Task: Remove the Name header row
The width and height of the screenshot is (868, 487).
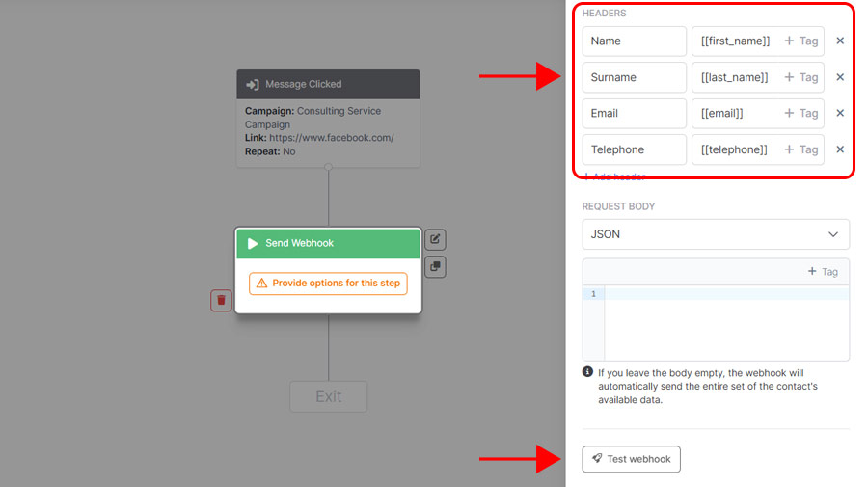Action: coord(839,41)
